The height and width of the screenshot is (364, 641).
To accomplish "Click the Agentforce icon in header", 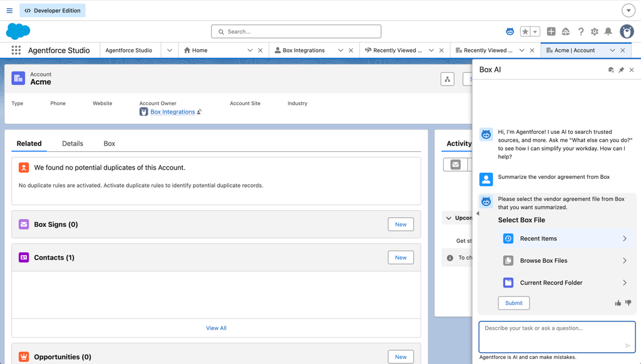I will point(510,31).
